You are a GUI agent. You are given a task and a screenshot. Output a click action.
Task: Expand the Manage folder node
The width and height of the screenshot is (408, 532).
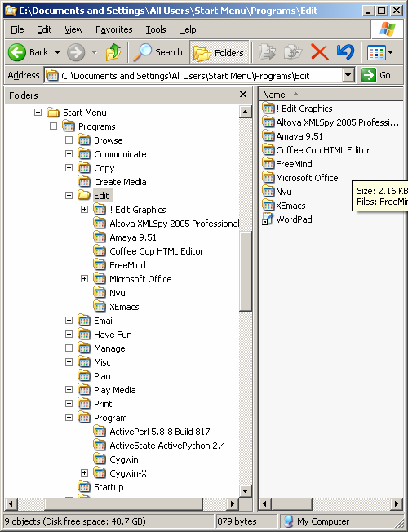(69, 348)
